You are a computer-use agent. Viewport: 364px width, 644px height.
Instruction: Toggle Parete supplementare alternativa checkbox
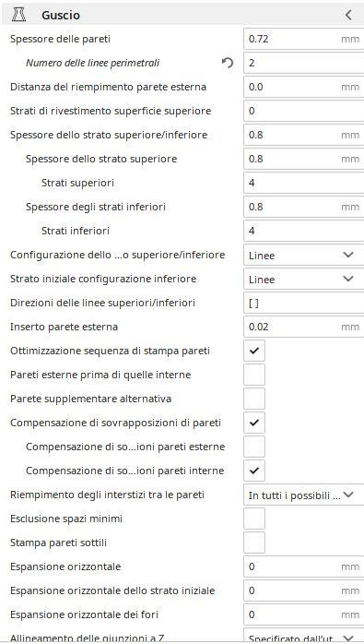coord(254,399)
